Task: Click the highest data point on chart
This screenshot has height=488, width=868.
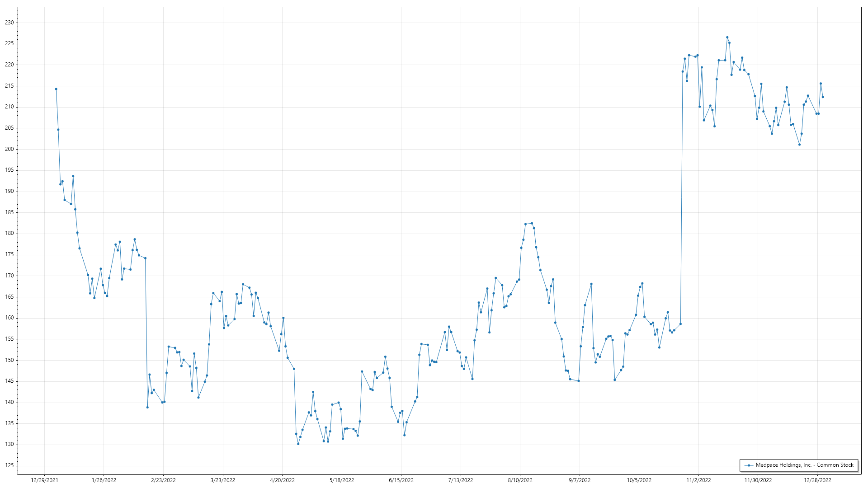Action: tap(727, 38)
